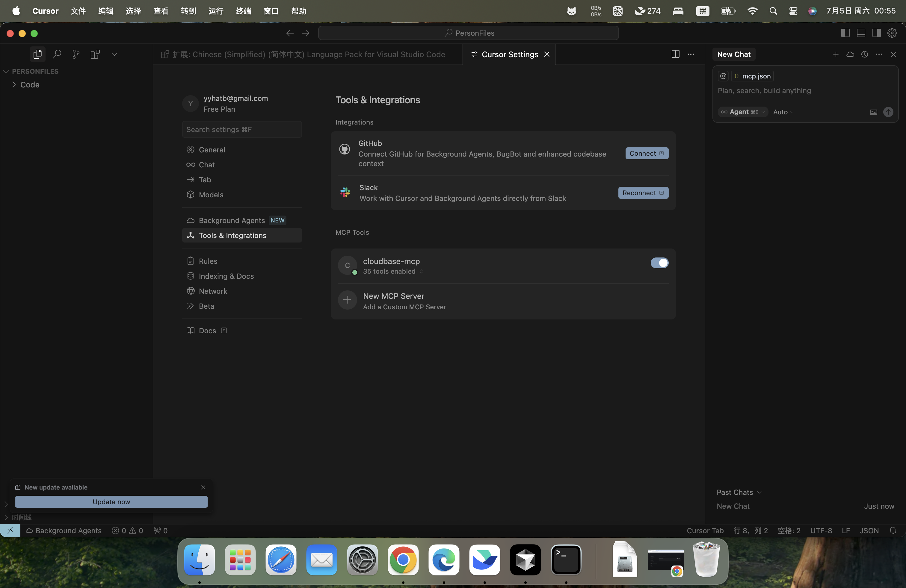Start a new chat with plus icon

click(x=836, y=54)
